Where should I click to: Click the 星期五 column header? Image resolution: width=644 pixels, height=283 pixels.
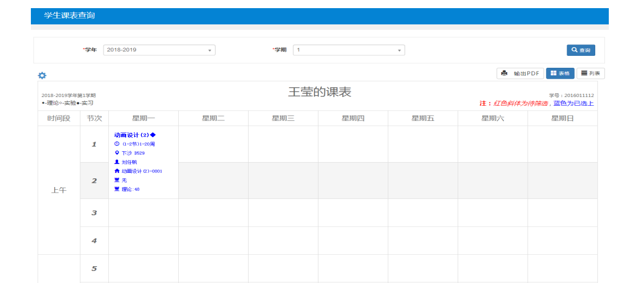(x=423, y=119)
